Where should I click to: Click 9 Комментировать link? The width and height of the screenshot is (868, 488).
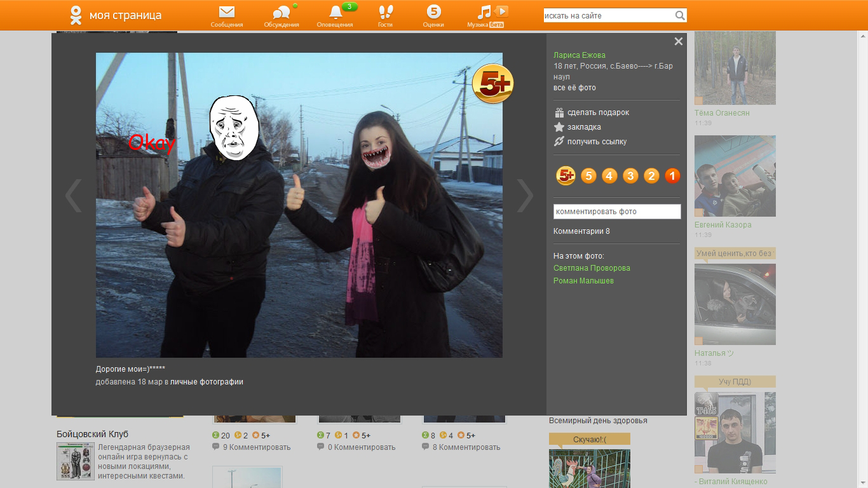pos(256,447)
